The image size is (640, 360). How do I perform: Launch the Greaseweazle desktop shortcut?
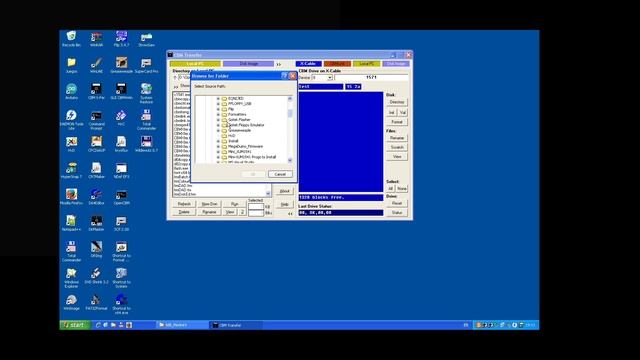[121, 65]
